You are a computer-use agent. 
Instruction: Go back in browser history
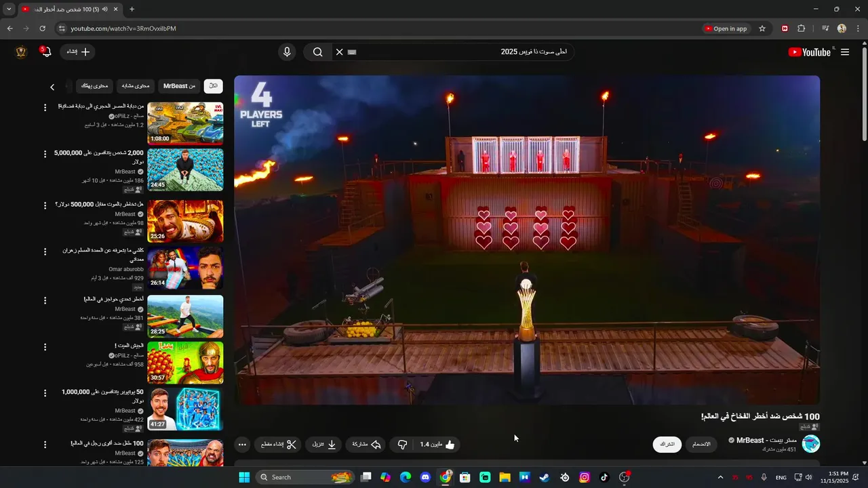coord(9,28)
